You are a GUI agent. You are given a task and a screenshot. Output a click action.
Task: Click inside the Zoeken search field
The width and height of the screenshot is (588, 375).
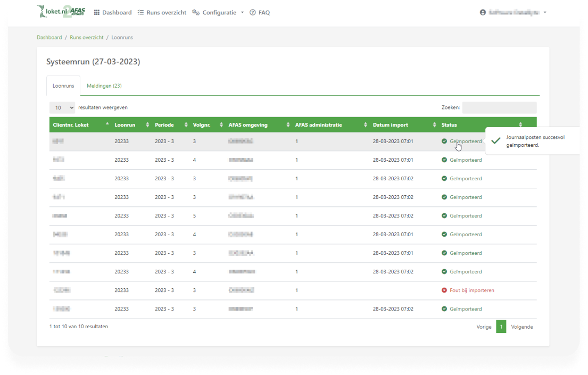point(499,107)
